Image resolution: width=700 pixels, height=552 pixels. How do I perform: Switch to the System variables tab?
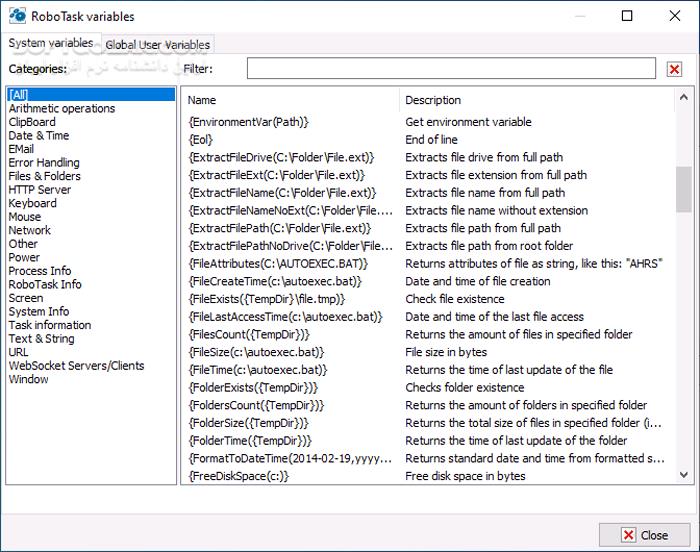point(51,43)
